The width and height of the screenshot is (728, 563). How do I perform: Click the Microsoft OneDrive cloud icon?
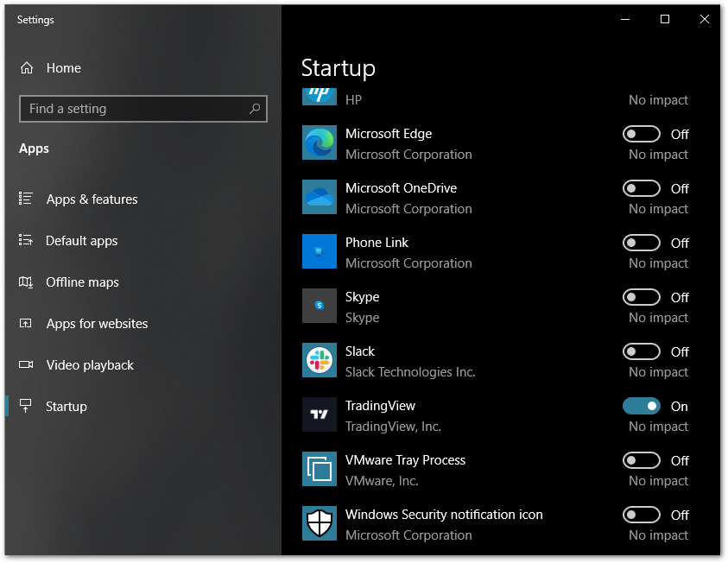pos(320,197)
